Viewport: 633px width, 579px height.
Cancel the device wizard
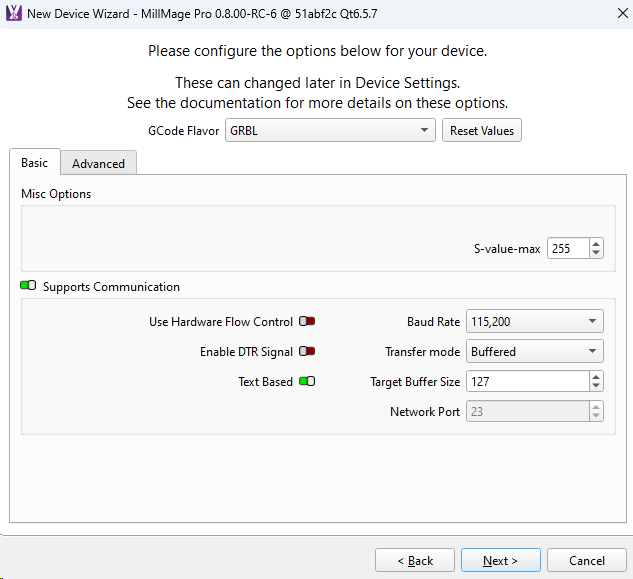pos(587,561)
